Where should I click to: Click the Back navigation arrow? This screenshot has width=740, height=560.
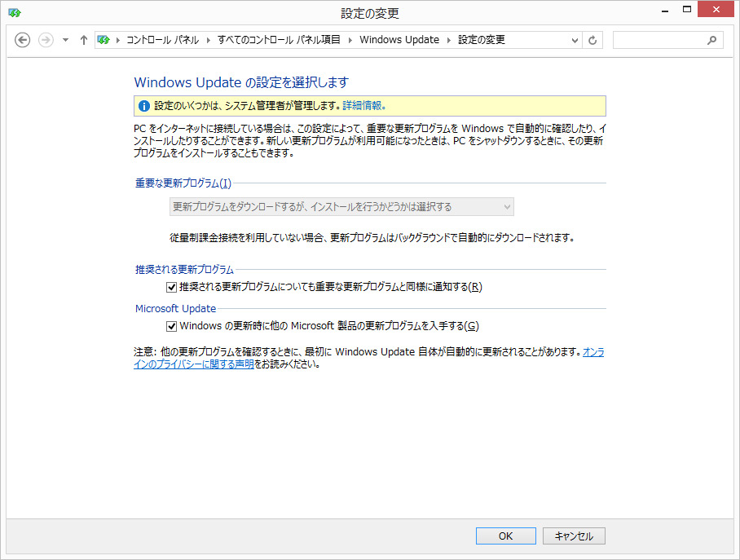tap(22, 40)
